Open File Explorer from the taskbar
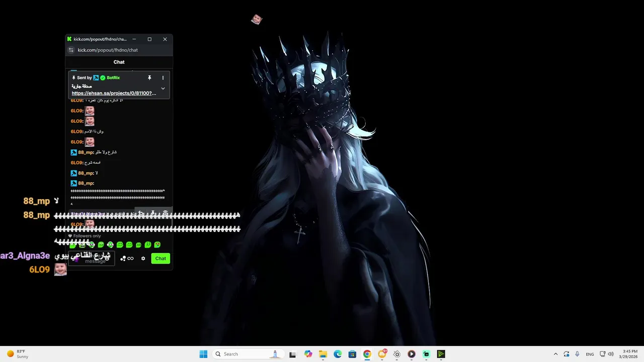The width and height of the screenshot is (644, 362). point(323,354)
